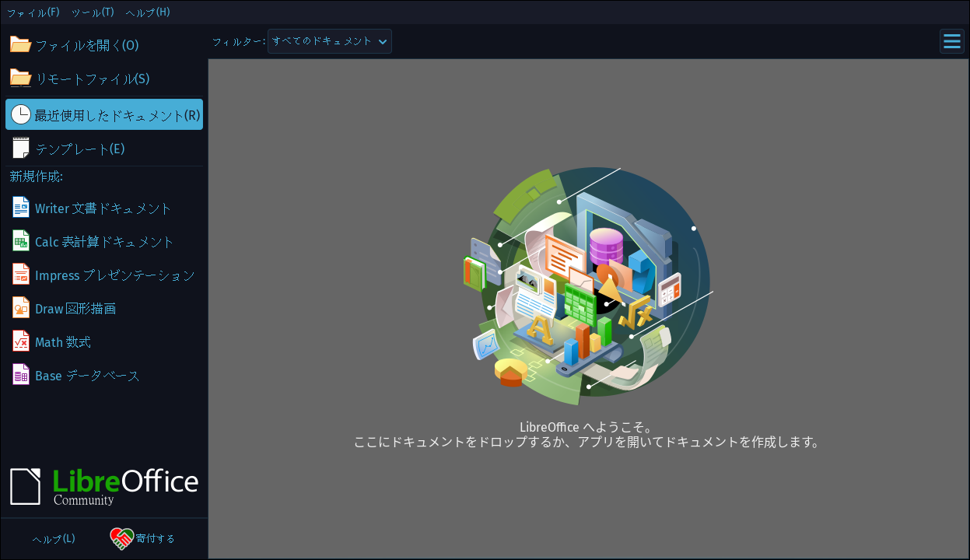Screen dimensions: 970x560
Task: Click the donation heart icon
Action: point(121,538)
